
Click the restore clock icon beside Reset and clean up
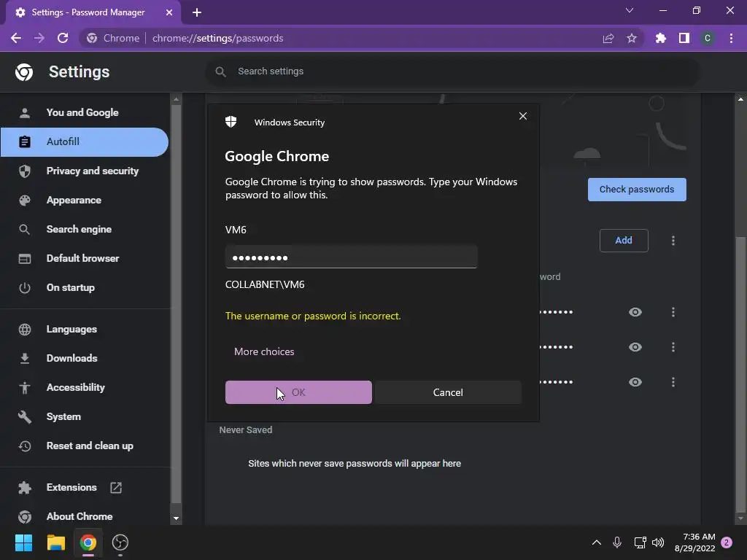point(25,446)
